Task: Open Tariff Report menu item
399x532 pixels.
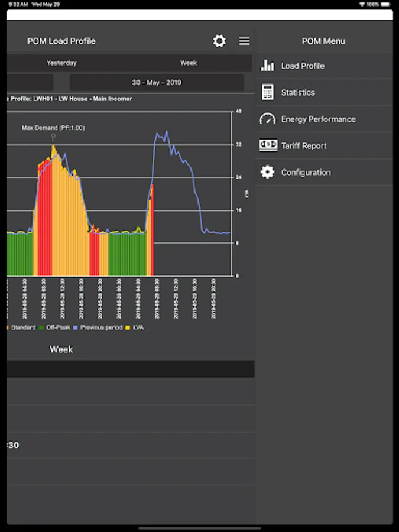Action: point(324,145)
